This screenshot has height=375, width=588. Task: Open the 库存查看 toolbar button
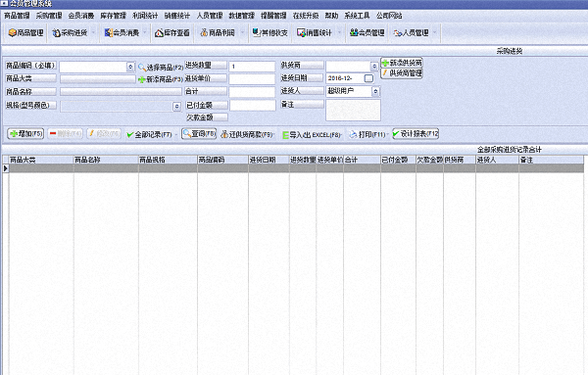172,33
